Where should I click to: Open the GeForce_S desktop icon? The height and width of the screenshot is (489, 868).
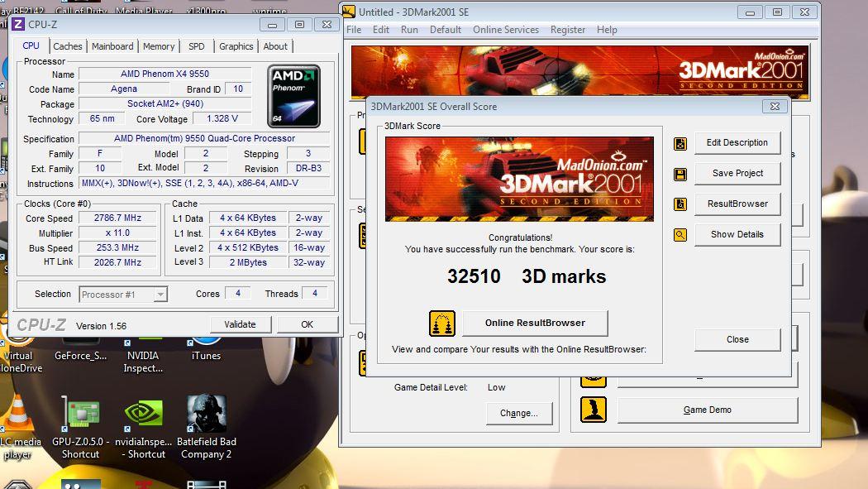coord(81,340)
